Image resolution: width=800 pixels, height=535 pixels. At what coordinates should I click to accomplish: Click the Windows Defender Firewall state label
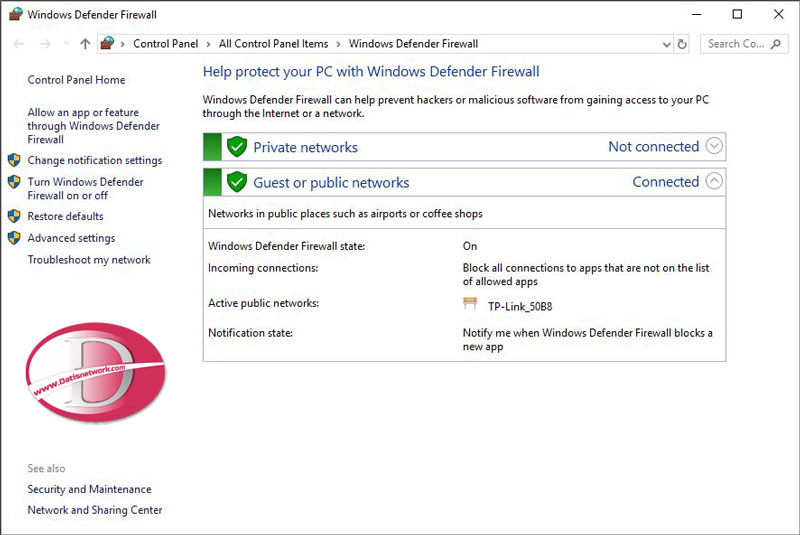(286, 246)
